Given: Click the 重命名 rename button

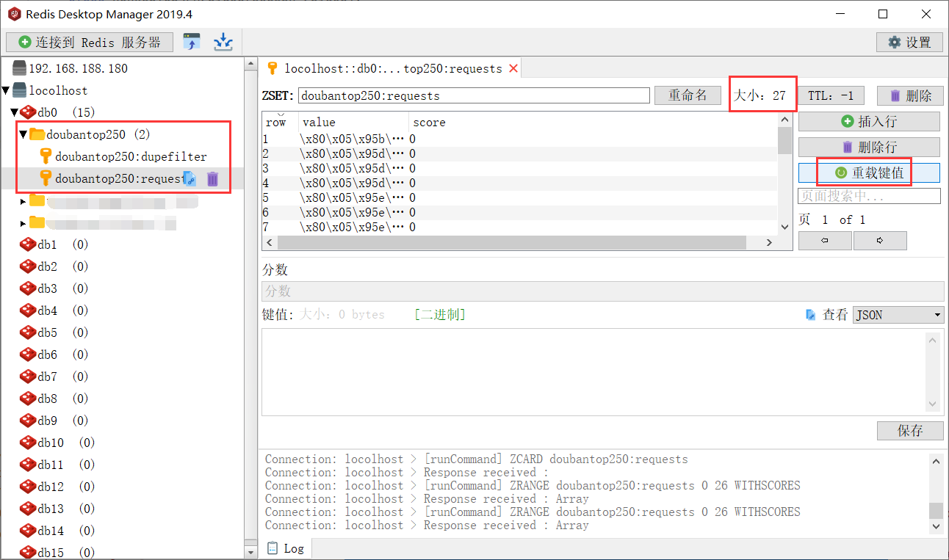Looking at the screenshot, I should click(x=688, y=95).
